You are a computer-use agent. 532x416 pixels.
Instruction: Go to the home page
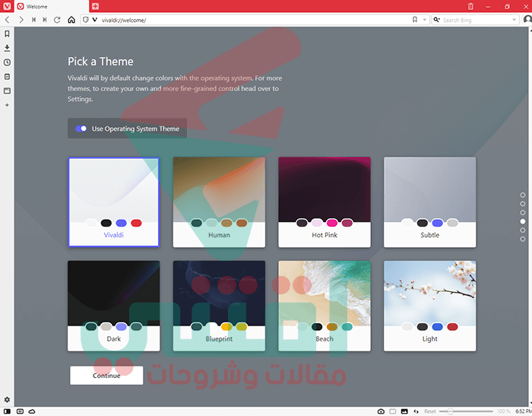71,20
